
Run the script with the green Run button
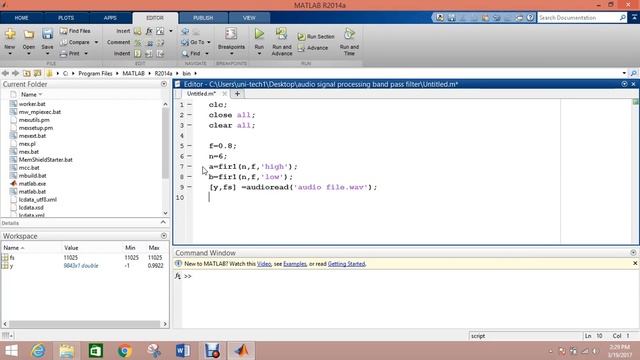pyautogui.click(x=259, y=34)
